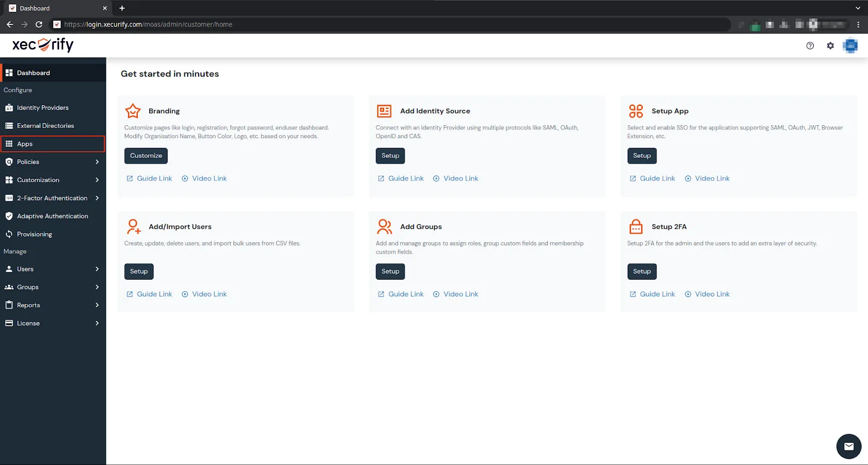Open the Apps menu item
The height and width of the screenshot is (465, 868).
[53, 144]
